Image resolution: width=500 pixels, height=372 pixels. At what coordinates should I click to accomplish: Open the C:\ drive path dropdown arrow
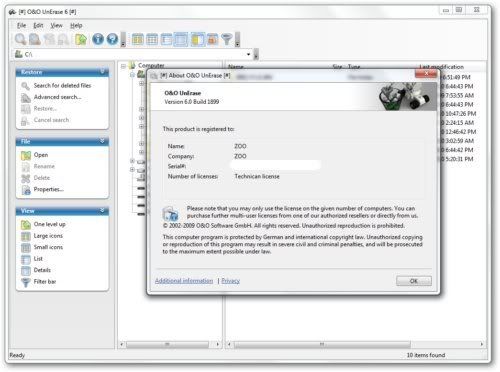pyautogui.click(x=249, y=54)
